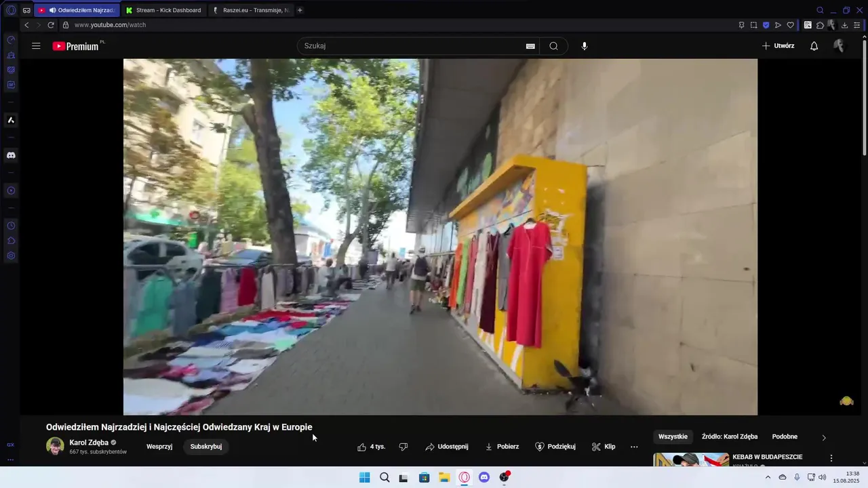Open the on-screen keyboard in search box

pos(530,46)
